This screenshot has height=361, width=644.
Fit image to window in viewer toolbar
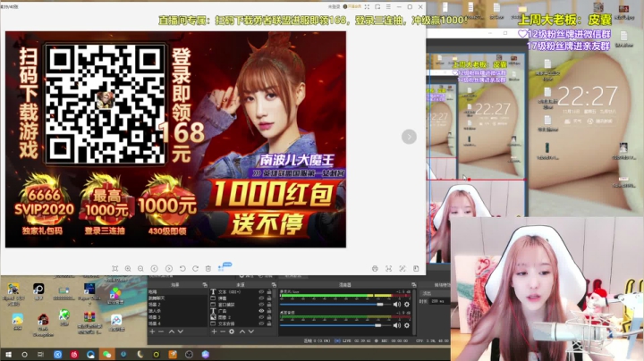coord(115,268)
